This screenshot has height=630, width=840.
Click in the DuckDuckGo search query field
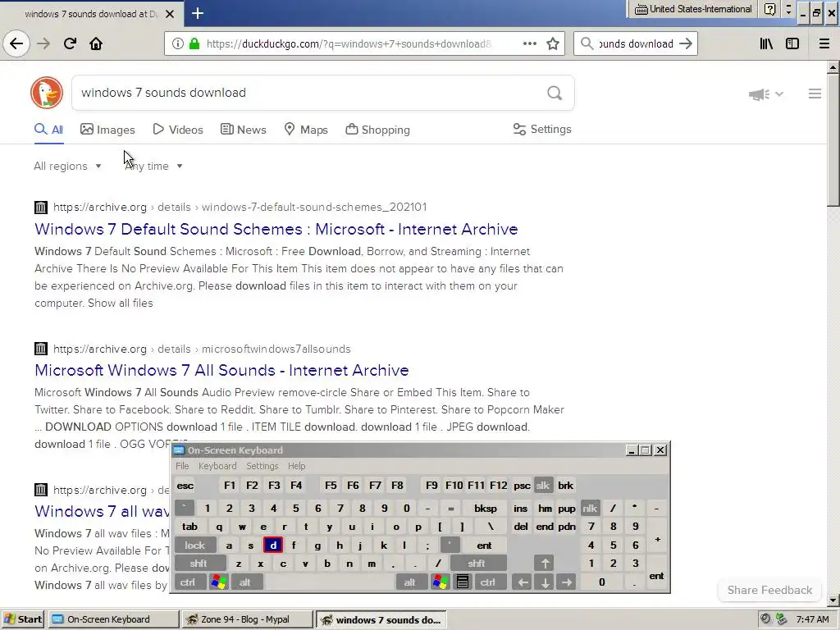[x=311, y=94]
